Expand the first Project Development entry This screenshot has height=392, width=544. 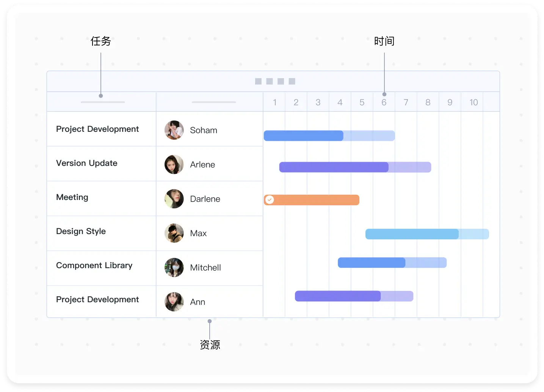click(97, 129)
